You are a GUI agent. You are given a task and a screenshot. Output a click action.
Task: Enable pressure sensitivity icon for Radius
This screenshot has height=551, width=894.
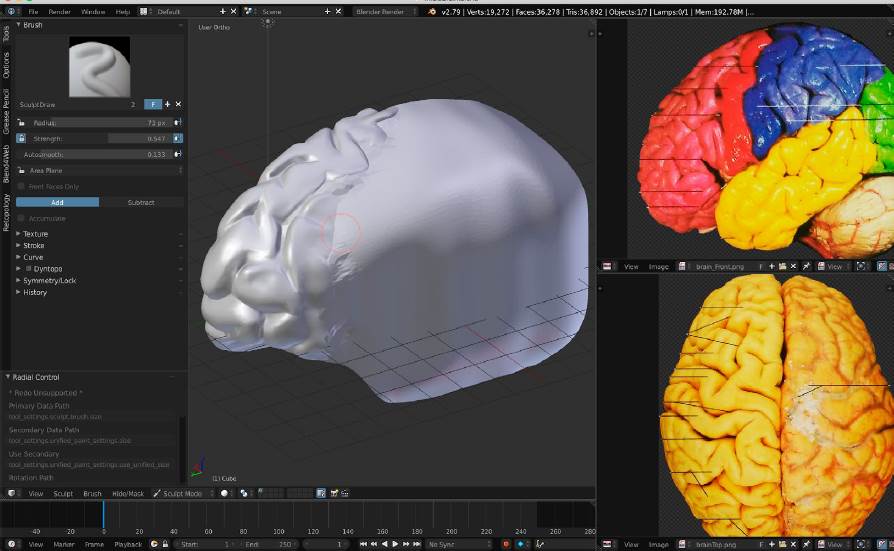178,122
